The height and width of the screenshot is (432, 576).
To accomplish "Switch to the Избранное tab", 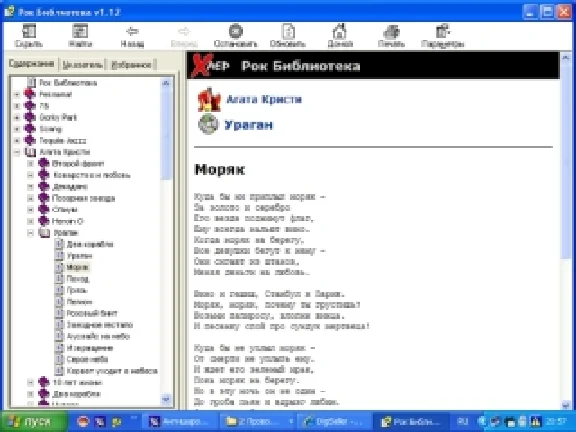I will tap(131, 65).
